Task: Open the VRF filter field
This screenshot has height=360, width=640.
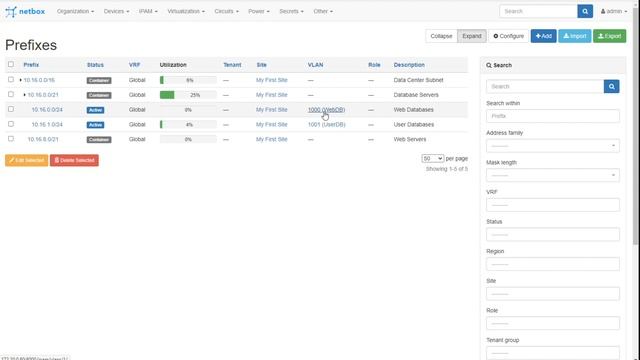Action: tap(553, 205)
